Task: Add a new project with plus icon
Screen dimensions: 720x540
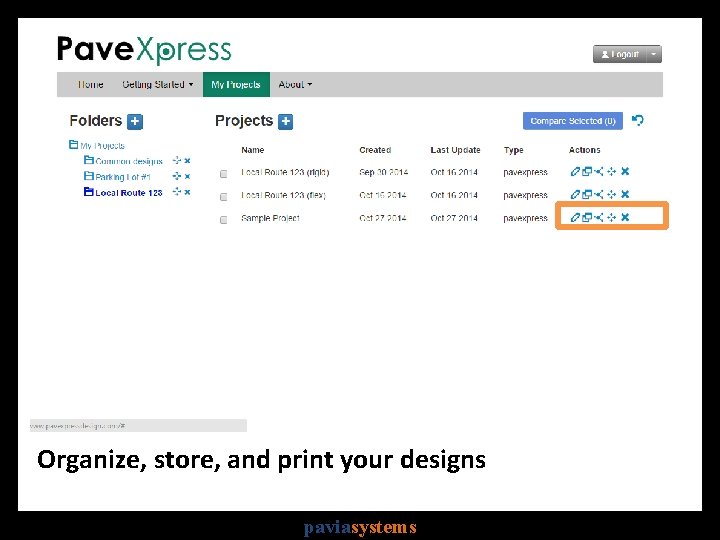Action: coord(286,122)
